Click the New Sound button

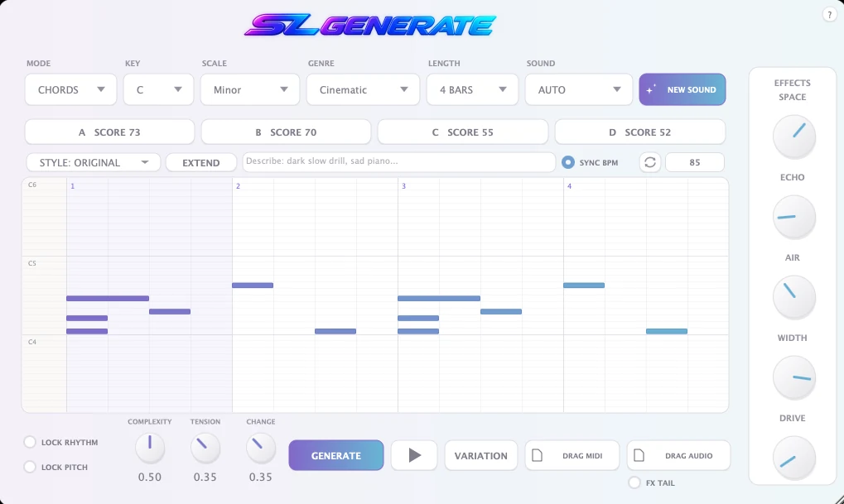682,89
